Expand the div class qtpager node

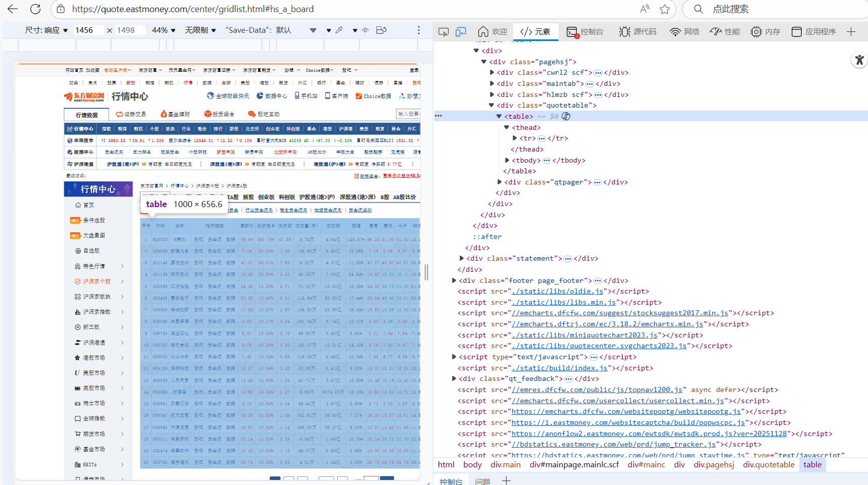pyautogui.click(x=499, y=182)
